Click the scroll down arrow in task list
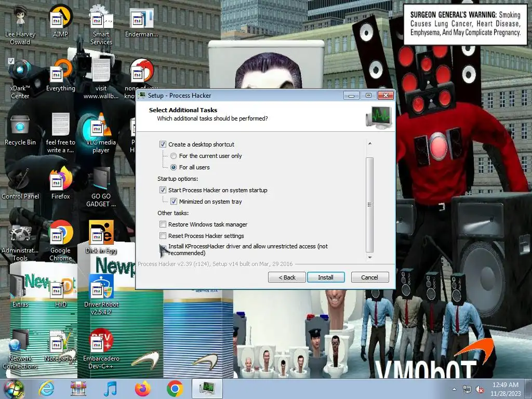Image resolution: width=532 pixels, height=399 pixels. [370, 258]
